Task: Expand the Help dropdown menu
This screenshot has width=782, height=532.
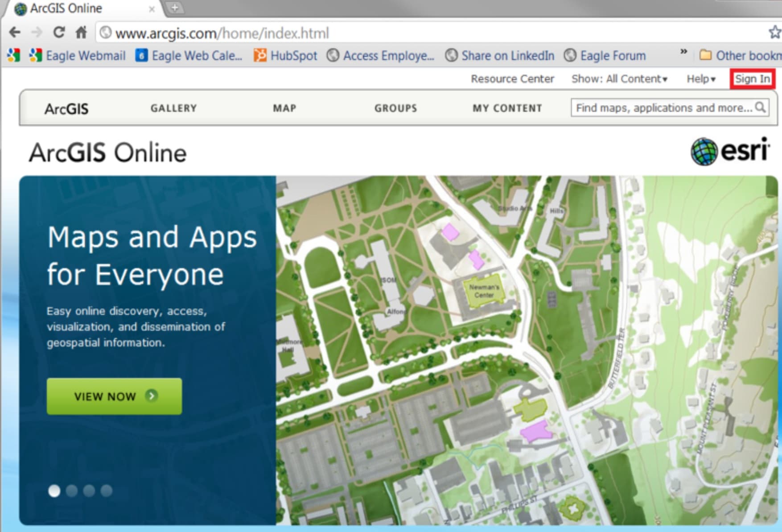Action: [x=701, y=79]
